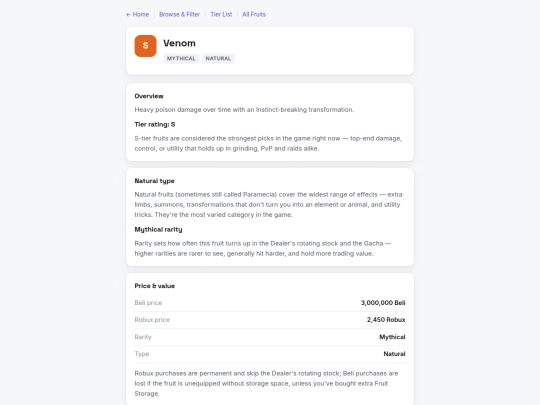Click the Mythical rarity heading

(x=158, y=229)
